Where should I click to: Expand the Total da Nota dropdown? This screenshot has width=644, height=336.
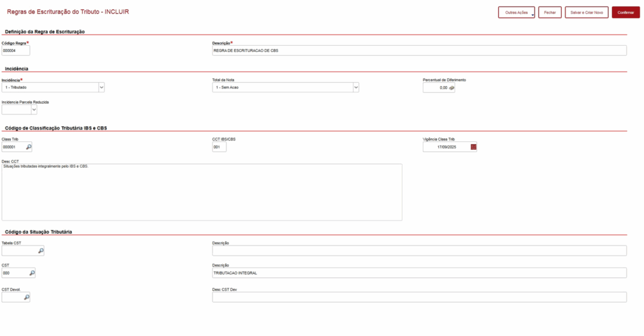[356, 87]
